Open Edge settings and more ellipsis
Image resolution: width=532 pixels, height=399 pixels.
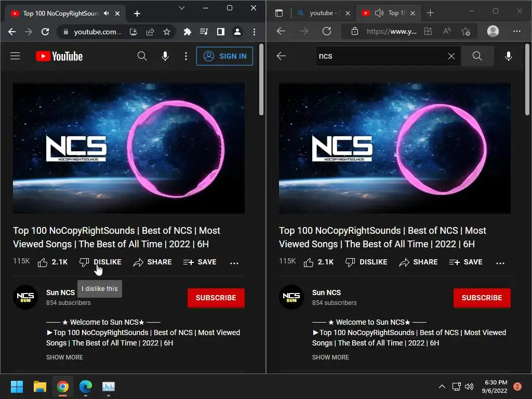[x=517, y=31]
